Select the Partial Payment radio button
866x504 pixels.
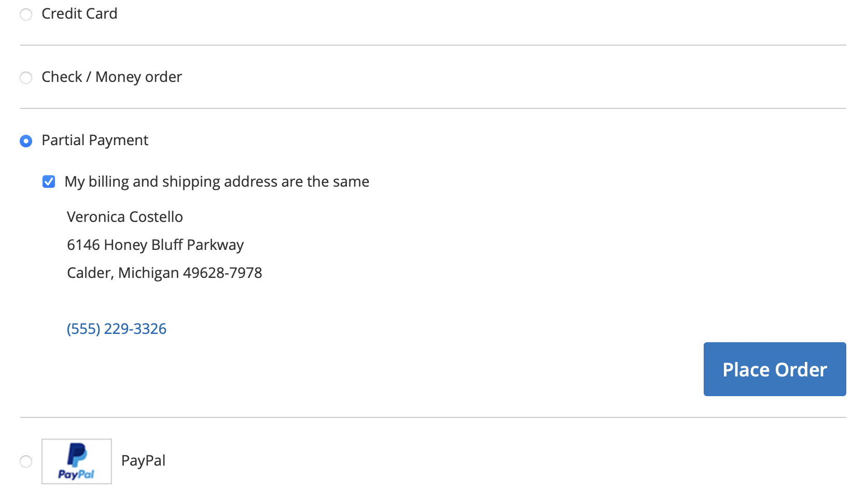pyautogui.click(x=26, y=141)
